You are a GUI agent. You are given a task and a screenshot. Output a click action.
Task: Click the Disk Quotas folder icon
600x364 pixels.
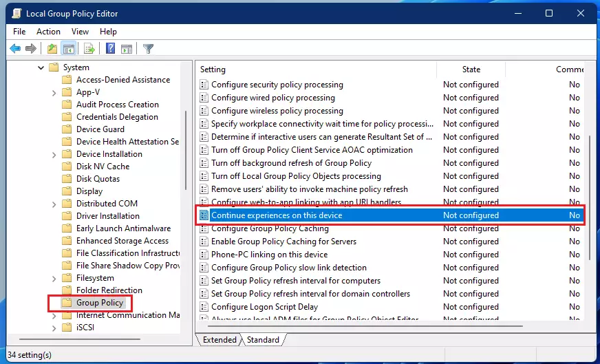[x=67, y=179]
